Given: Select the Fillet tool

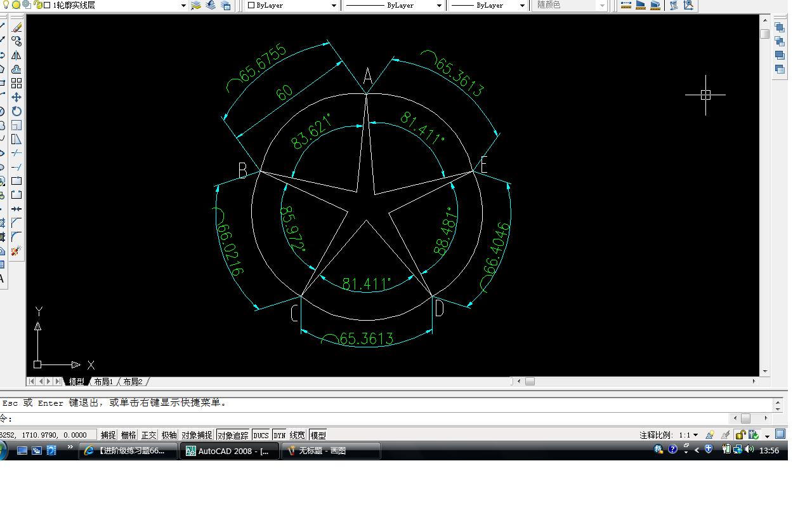Looking at the screenshot, I should click(16, 237).
